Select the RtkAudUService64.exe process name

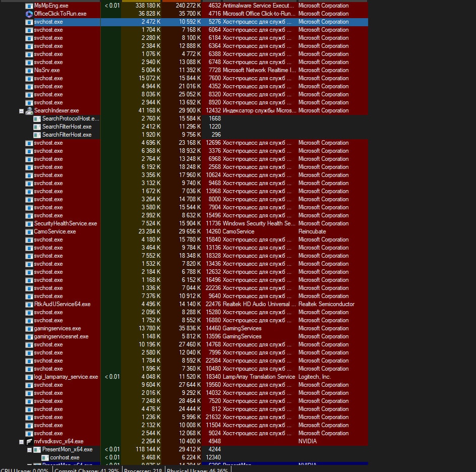click(62, 304)
